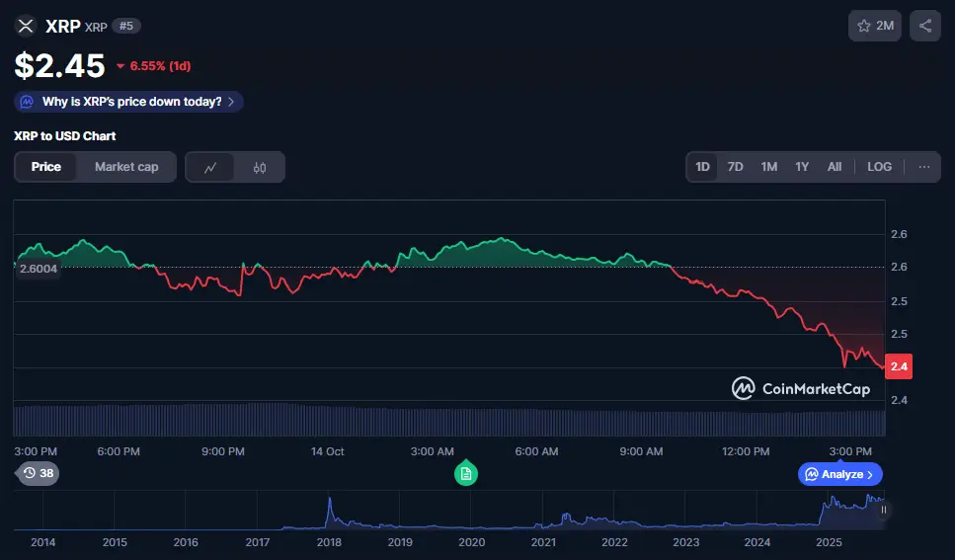955x560 pixels.
Task: Set the chart range to 1Y
Action: [802, 167]
